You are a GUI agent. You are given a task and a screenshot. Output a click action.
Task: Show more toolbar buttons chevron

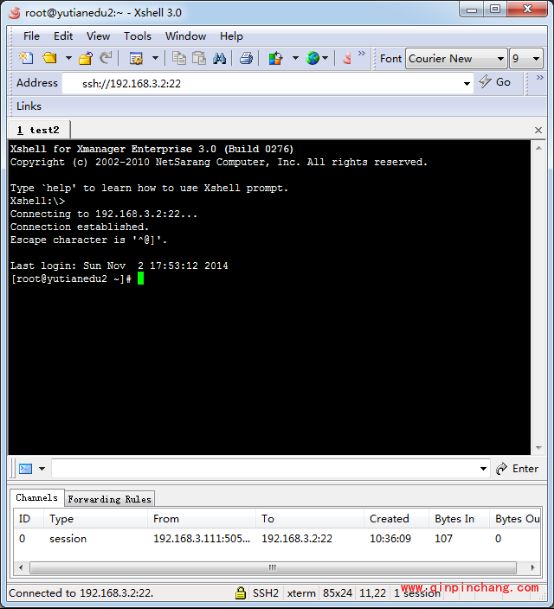pos(362,54)
